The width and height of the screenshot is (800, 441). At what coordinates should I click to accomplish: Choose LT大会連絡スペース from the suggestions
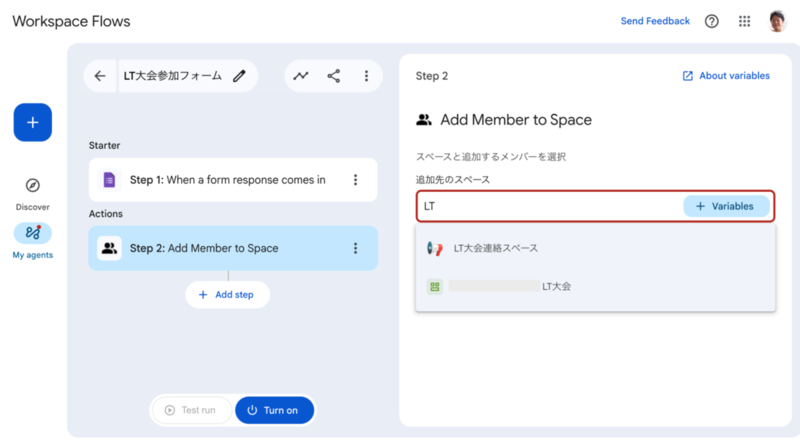(x=595, y=248)
